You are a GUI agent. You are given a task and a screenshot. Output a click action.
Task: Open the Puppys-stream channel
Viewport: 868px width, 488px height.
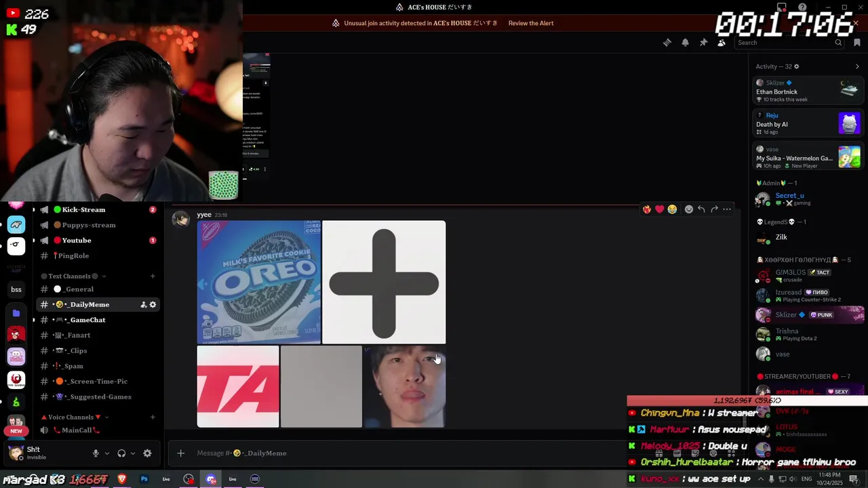tap(96, 225)
